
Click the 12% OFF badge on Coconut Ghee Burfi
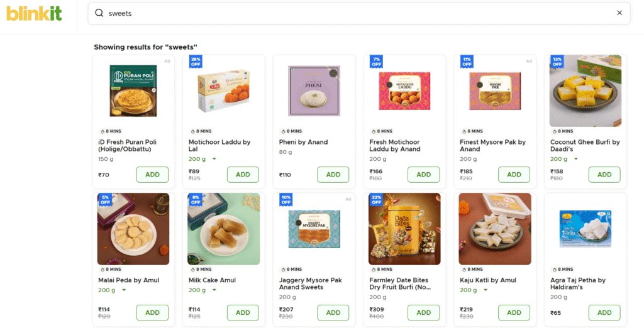(x=557, y=61)
